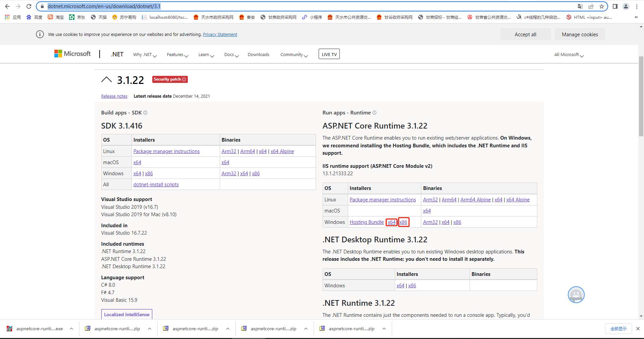644x339 pixels.
Task: Click the translate page icon in address bar
Action: coord(580,6)
